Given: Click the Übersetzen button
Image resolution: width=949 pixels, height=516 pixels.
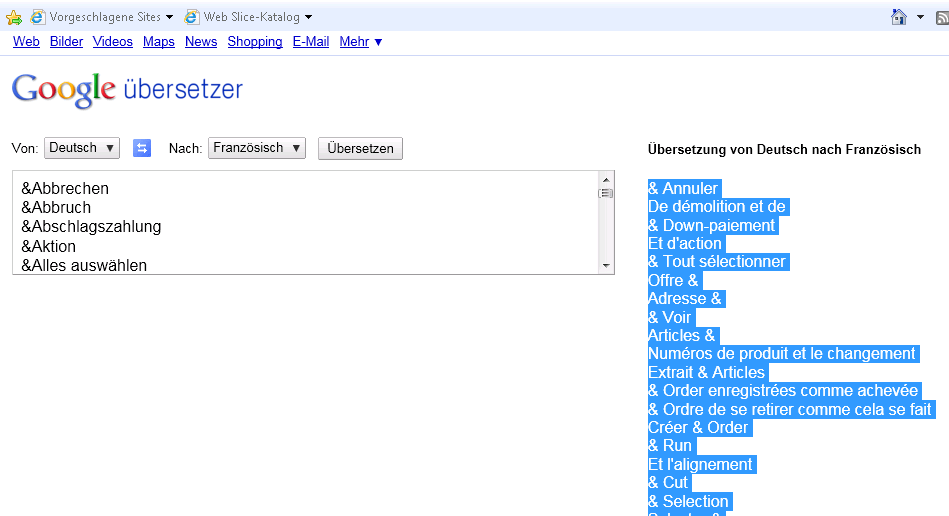Looking at the screenshot, I should [360, 149].
